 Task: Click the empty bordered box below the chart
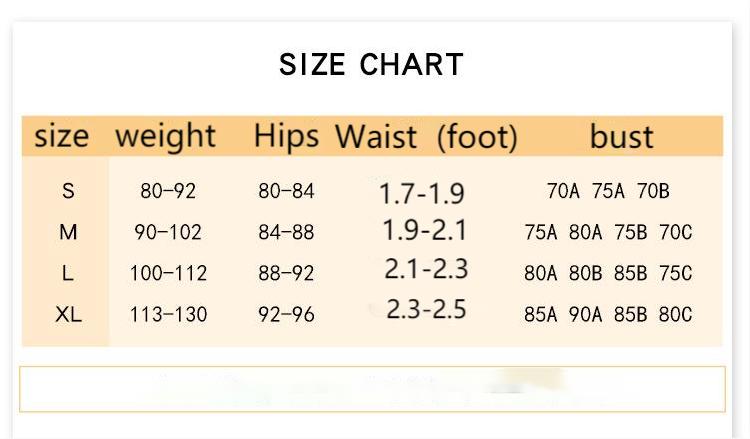point(372,389)
